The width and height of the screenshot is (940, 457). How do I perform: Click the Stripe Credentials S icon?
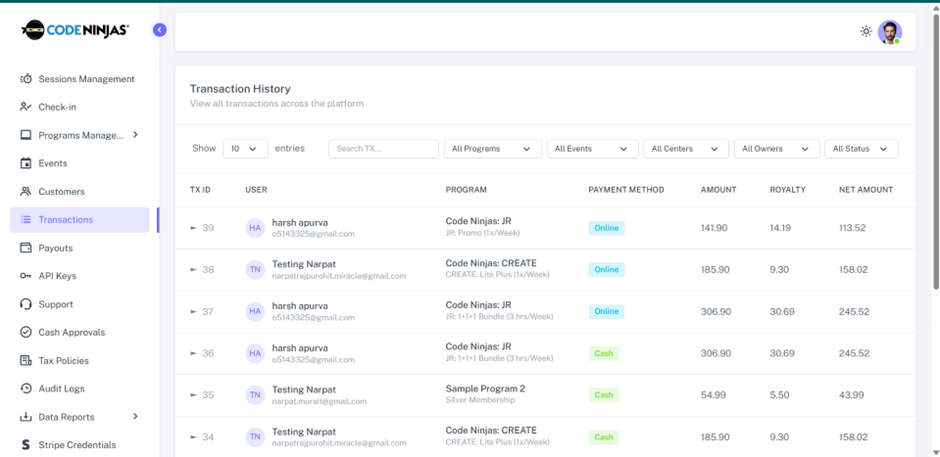click(x=26, y=445)
